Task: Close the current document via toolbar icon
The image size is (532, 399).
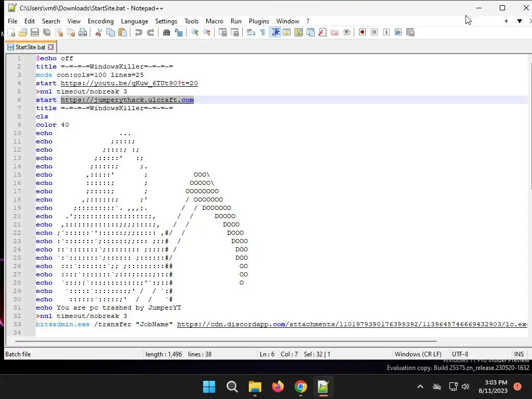Action: coord(59,33)
